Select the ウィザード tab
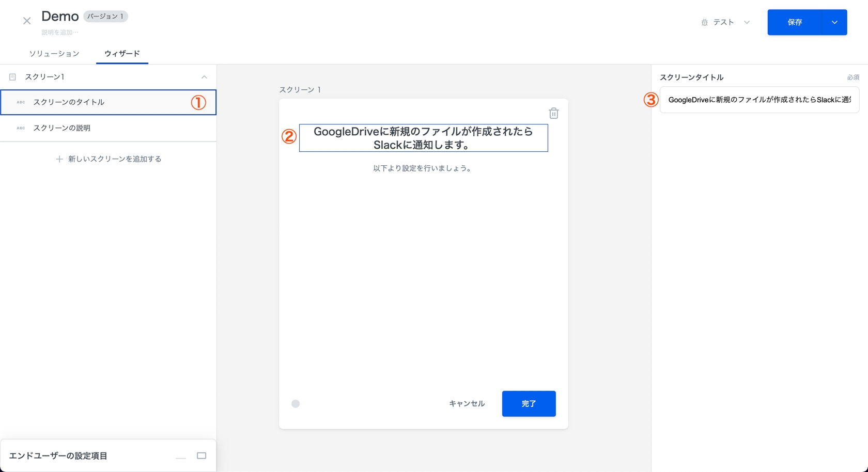Viewport: 868px width, 472px height. (x=122, y=54)
